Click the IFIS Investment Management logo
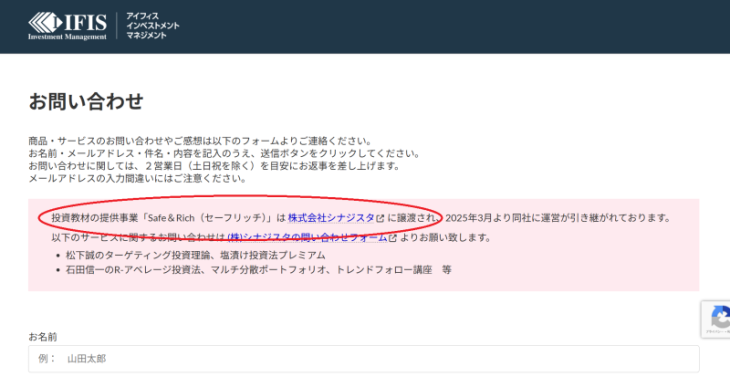The image size is (730, 377). [68, 26]
